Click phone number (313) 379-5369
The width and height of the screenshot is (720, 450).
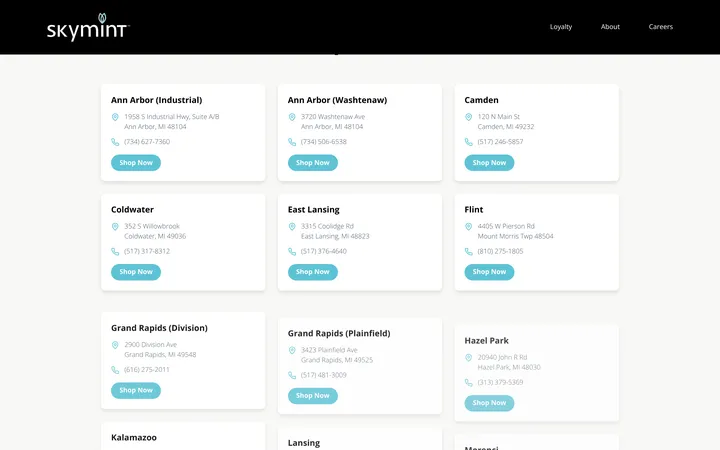point(500,383)
